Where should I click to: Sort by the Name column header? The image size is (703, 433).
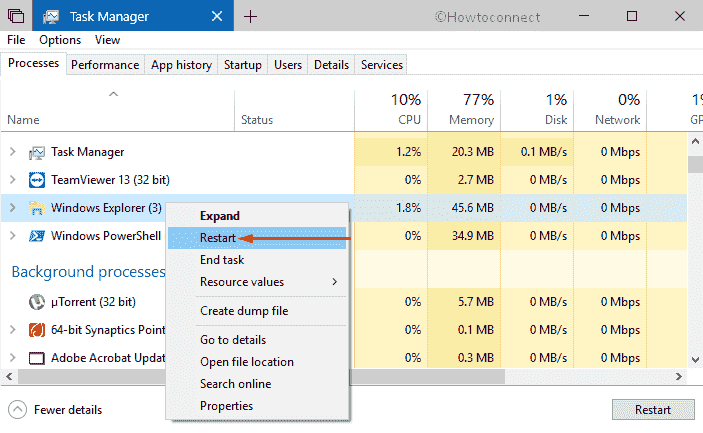[117, 110]
